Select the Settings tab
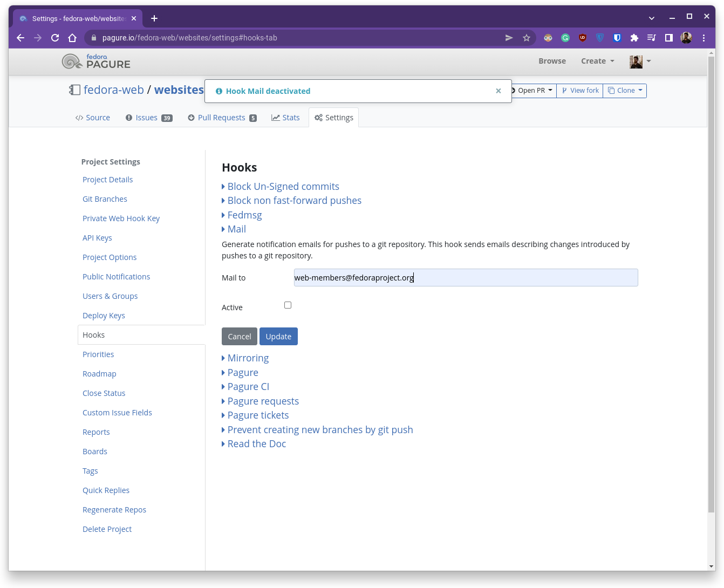The height and width of the screenshot is (588, 724). point(334,118)
